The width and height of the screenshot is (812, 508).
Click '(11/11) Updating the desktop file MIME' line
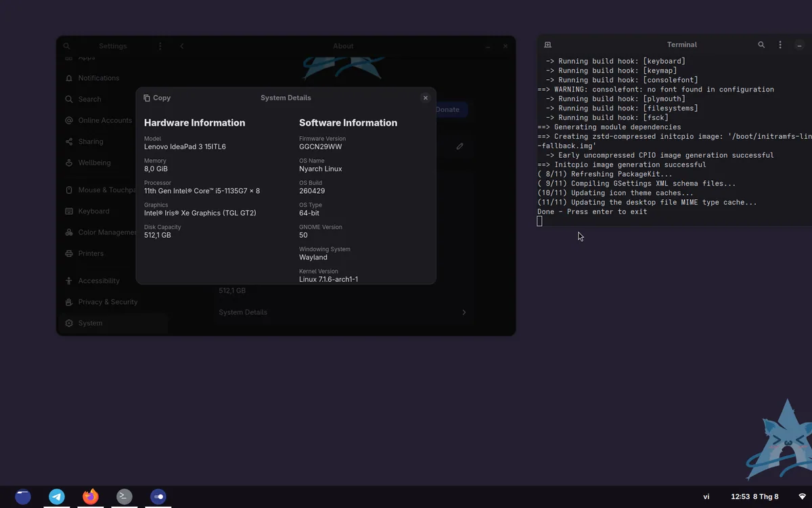pyautogui.click(x=647, y=203)
